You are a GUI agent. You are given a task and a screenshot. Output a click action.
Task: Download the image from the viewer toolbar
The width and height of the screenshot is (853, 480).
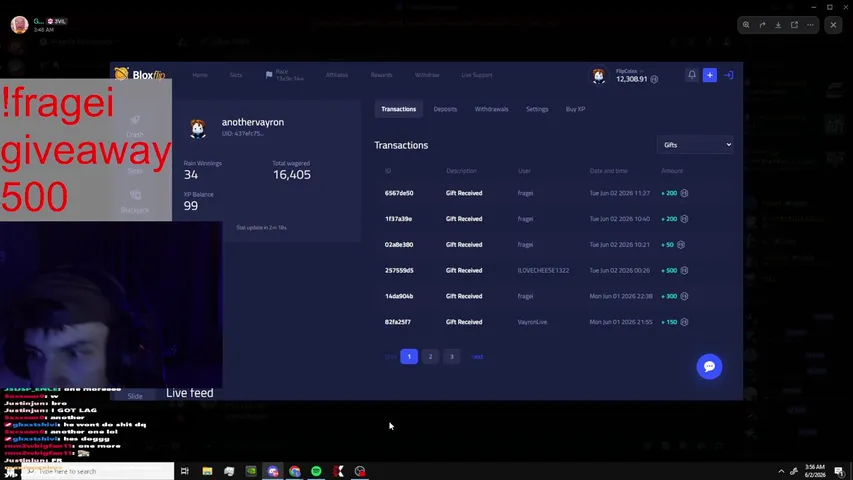tap(778, 25)
